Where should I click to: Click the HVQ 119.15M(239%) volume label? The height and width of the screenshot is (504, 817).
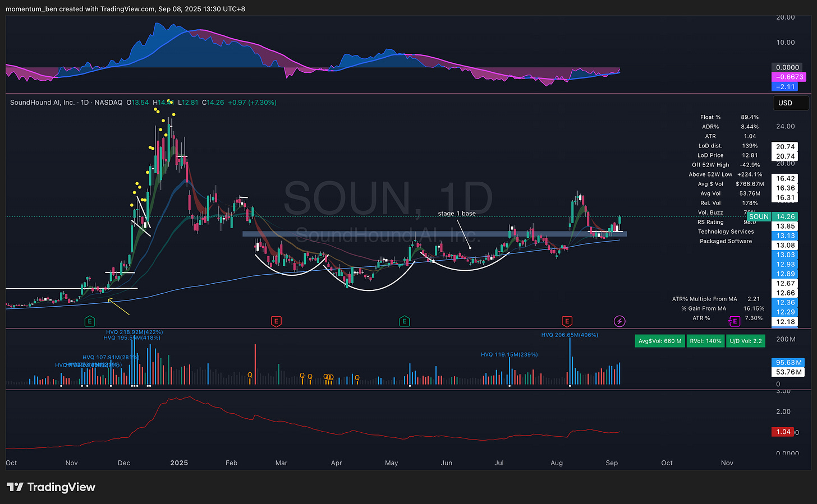click(x=510, y=354)
